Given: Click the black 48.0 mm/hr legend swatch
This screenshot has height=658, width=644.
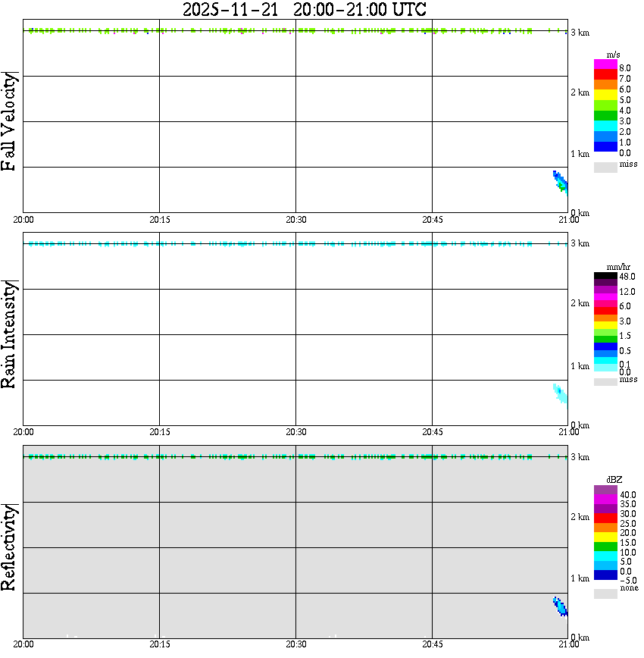Looking at the screenshot, I should (x=605, y=276).
